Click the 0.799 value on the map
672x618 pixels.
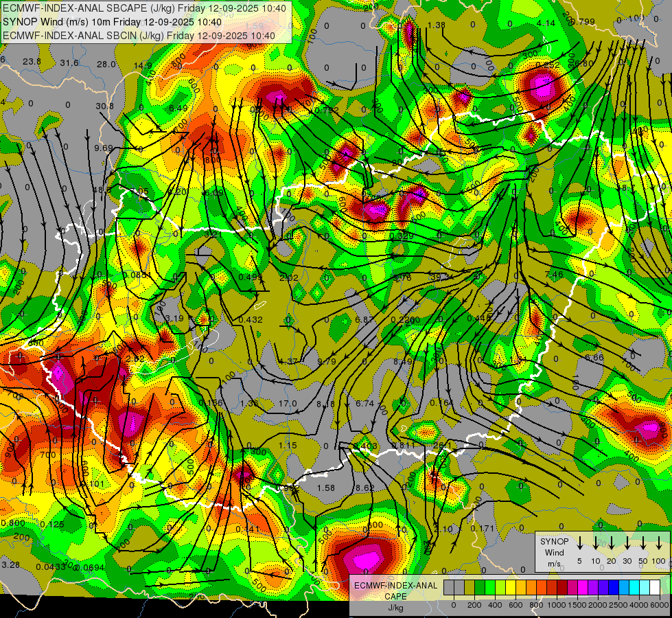[x=583, y=22]
